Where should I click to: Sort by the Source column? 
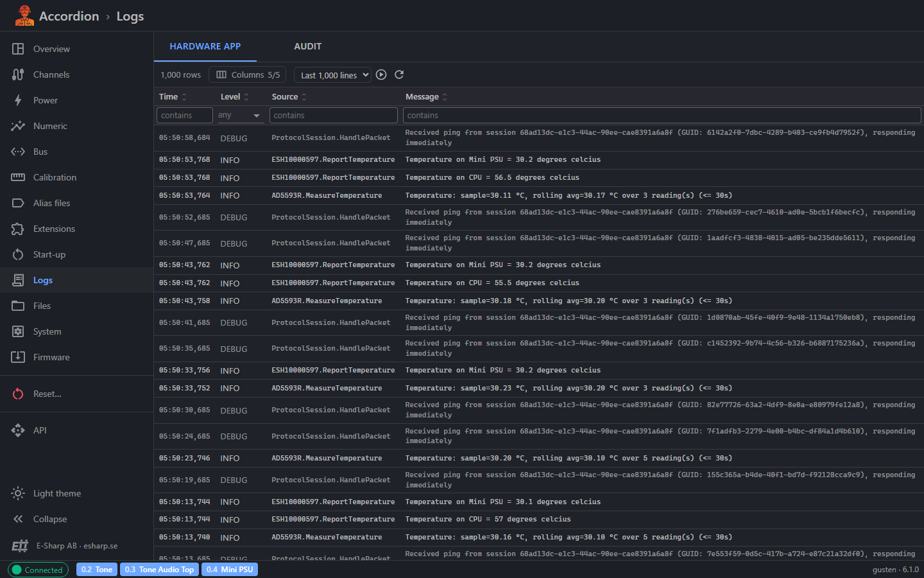pos(289,96)
